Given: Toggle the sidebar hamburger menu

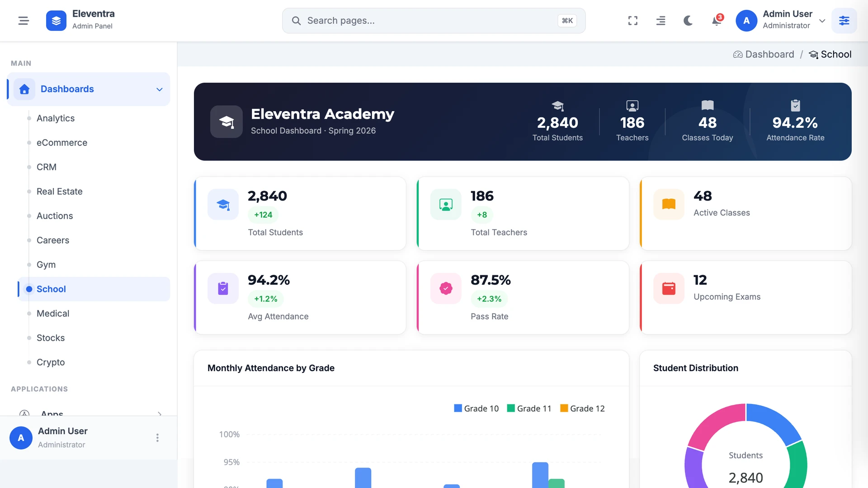Looking at the screenshot, I should click(x=24, y=21).
